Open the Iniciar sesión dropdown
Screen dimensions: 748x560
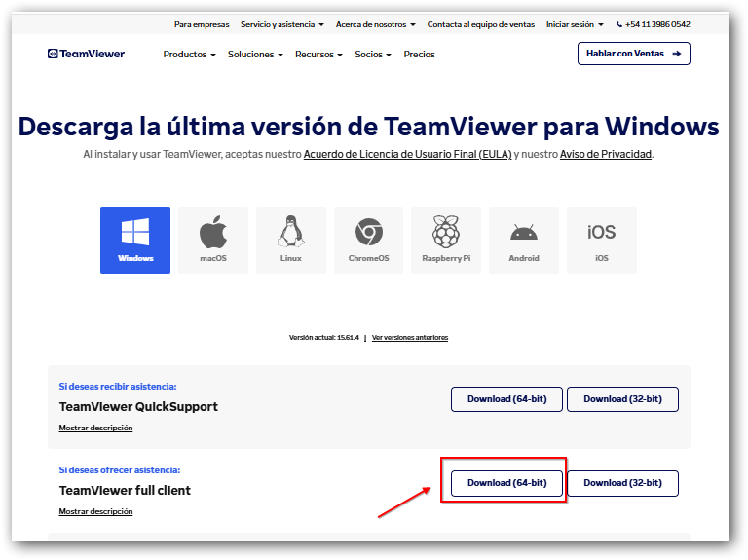coord(575,24)
